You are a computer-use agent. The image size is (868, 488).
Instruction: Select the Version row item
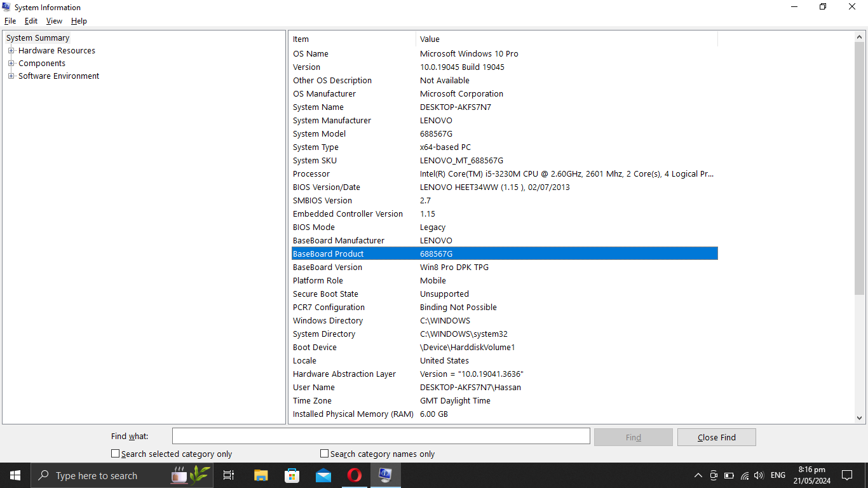click(x=504, y=67)
